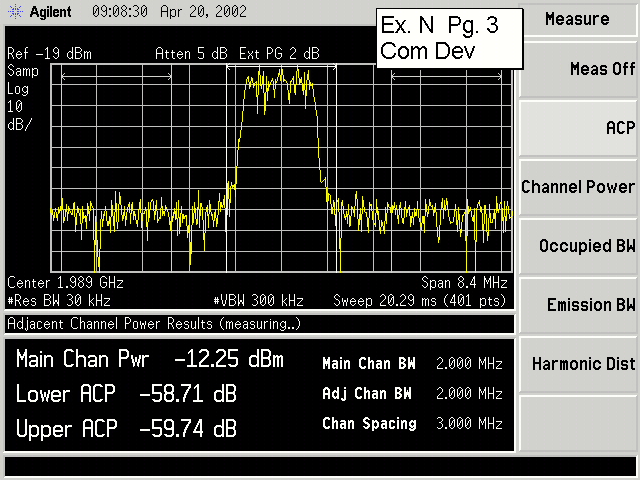Click the Main Chan Pwr value
The width and height of the screenshot is (640, 480).
click(228, 360)
